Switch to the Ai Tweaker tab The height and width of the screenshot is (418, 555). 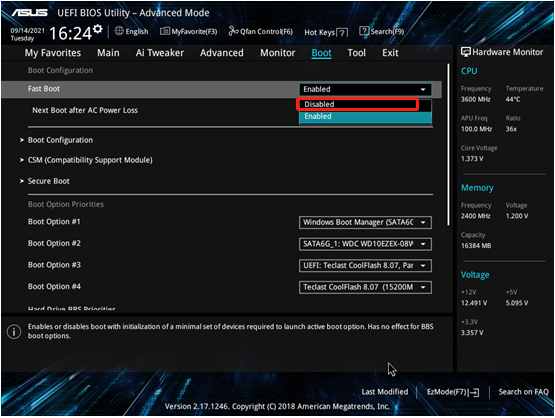coord(160,53)
